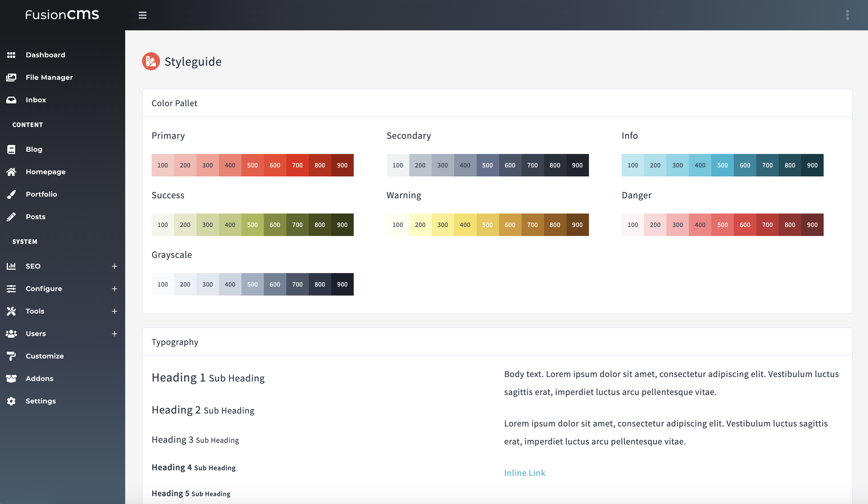The height and width of the screenshot is (504, 868).
Task: Click the Homepage house icon
Action: tap(11, 172)
